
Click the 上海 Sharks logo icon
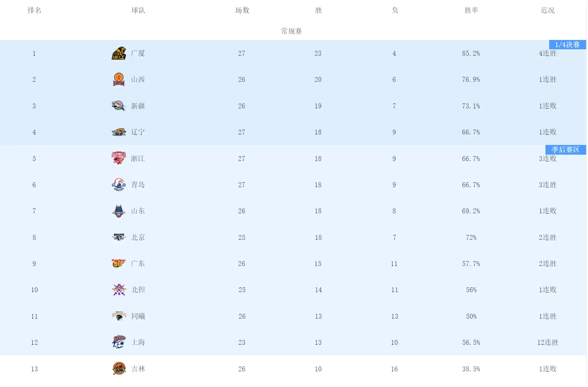[x=119, y=342]
